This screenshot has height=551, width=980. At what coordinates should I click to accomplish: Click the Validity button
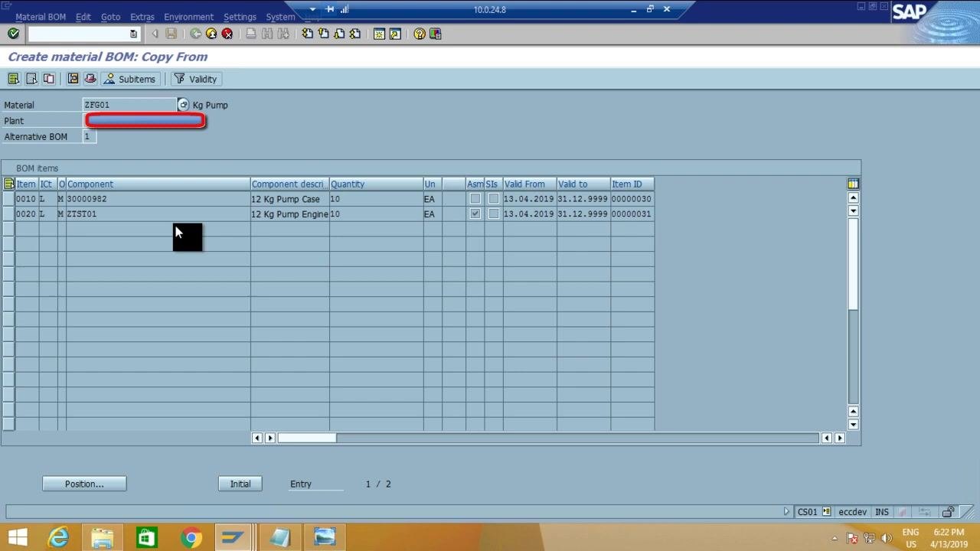(195, 79)
